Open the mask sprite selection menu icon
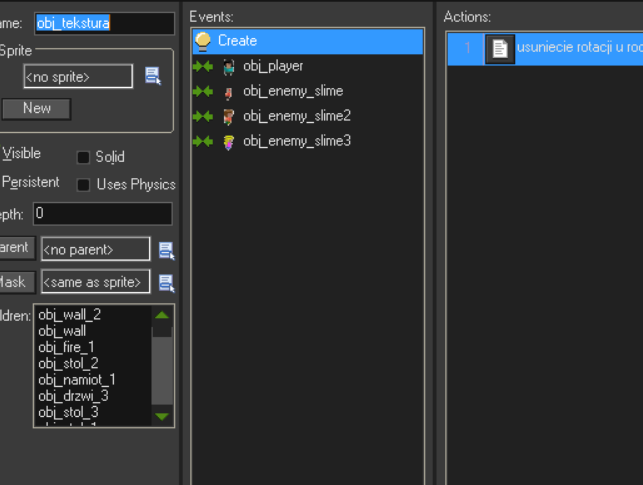643x485 pixels. (166, 282)
